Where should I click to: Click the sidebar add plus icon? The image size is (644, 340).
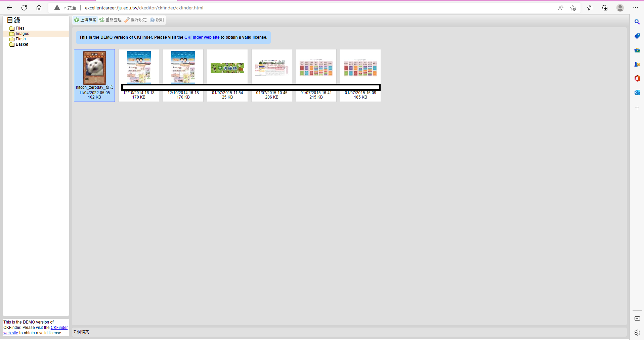coord(637,108)
